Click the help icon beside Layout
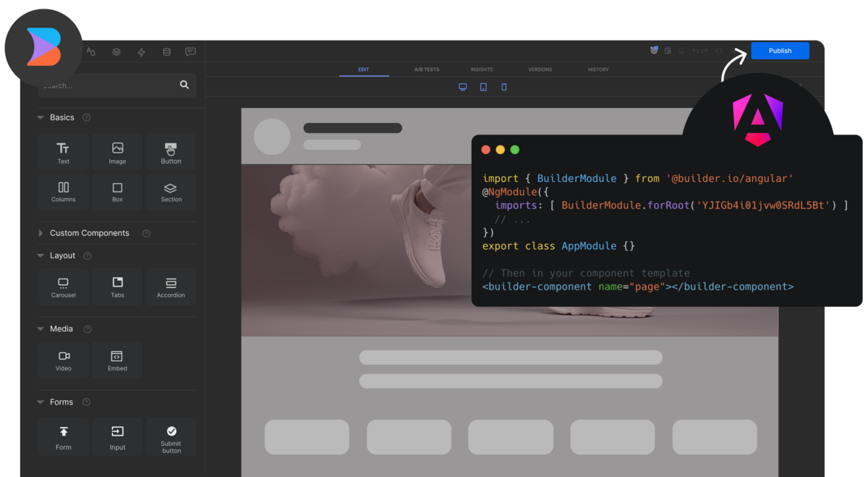 [x=88, y=256]
